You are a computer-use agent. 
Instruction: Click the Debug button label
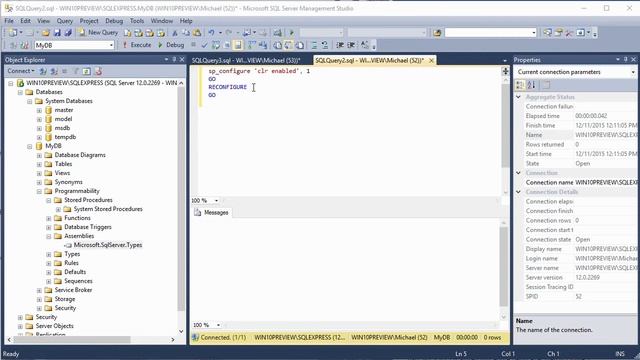point(175,45)
